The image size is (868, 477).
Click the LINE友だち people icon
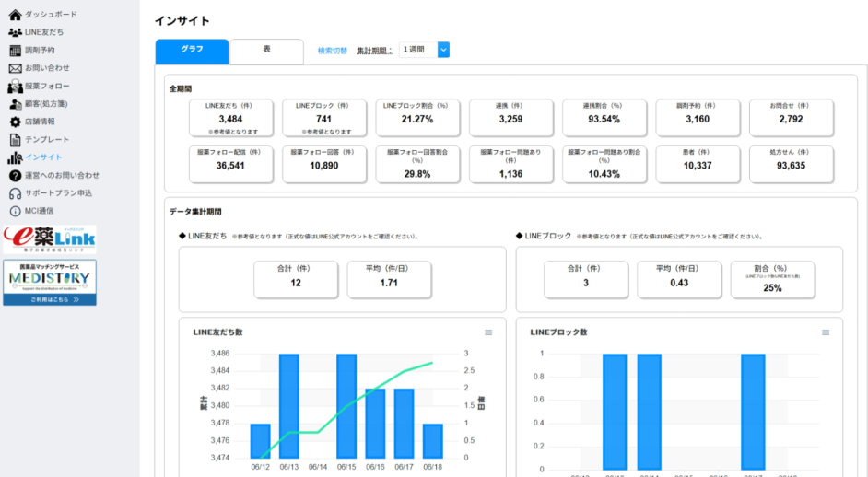(15, 32)
